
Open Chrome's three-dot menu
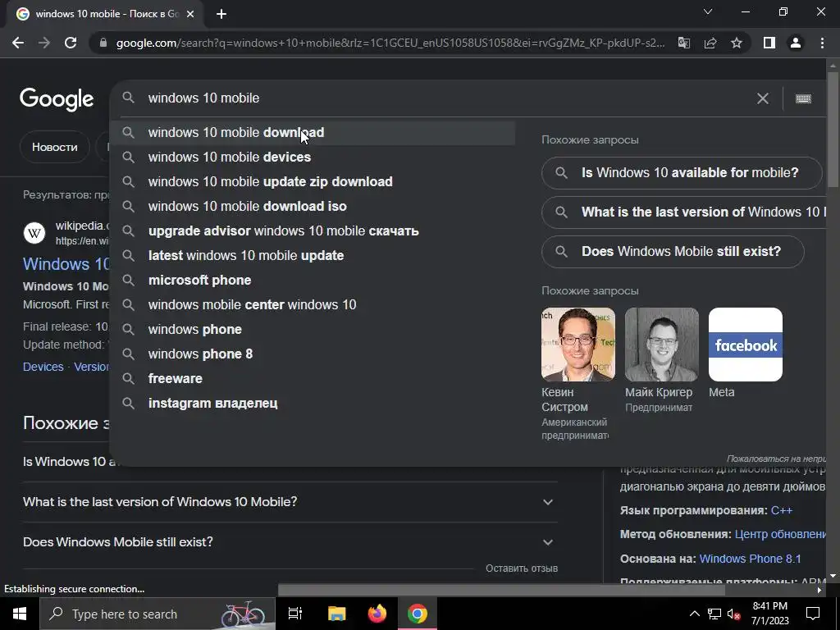tap(822, 43)
